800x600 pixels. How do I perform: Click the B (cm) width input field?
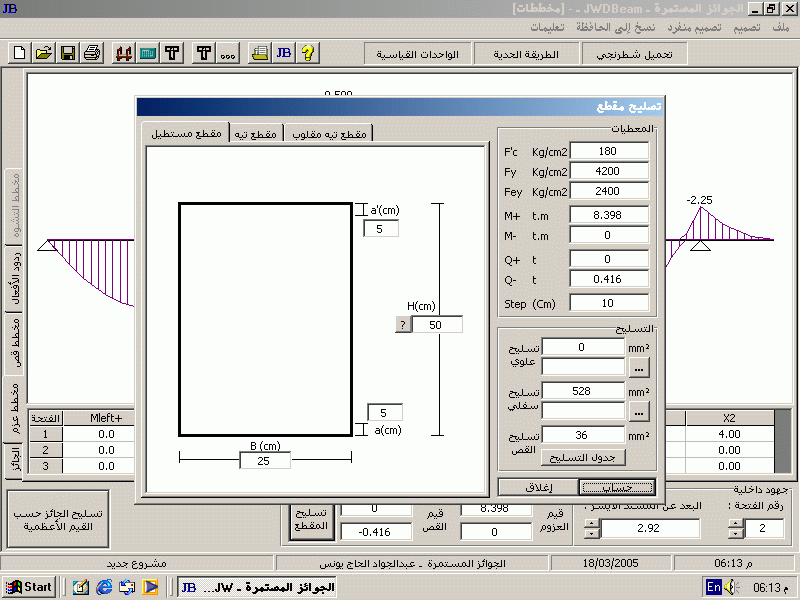[x=265, y=460]
